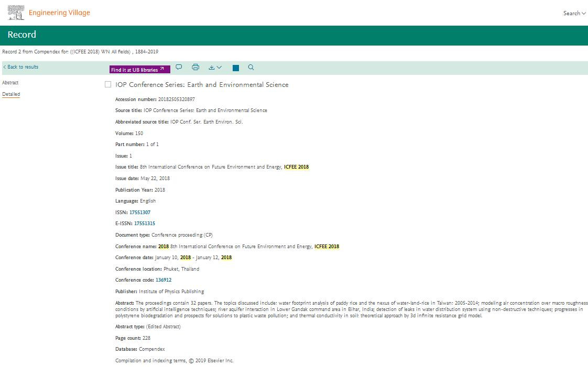
Task: Click the (Edited Abstract) type text
Action: click(163, 327)
